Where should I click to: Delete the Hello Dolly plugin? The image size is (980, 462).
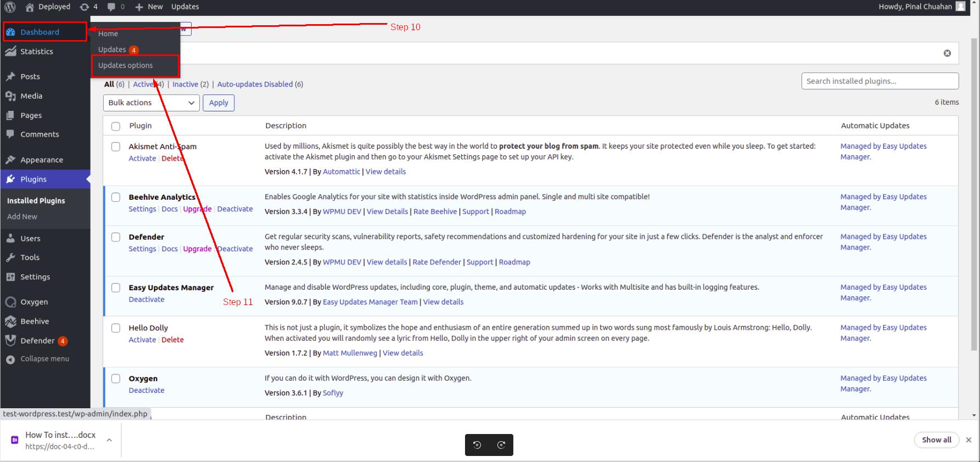pyautogui.click(x=172, y=340)
